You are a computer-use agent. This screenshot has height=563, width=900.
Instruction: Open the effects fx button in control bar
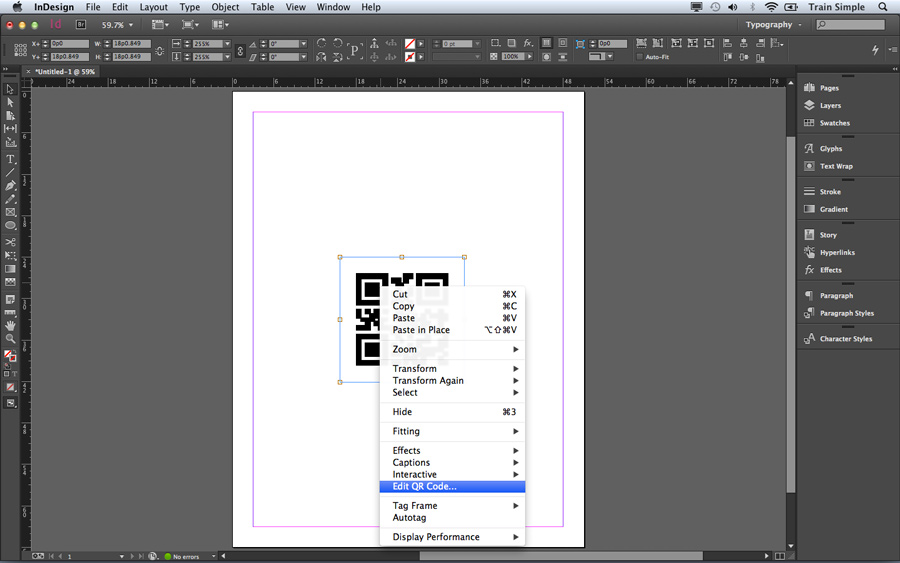pos(528,43)
